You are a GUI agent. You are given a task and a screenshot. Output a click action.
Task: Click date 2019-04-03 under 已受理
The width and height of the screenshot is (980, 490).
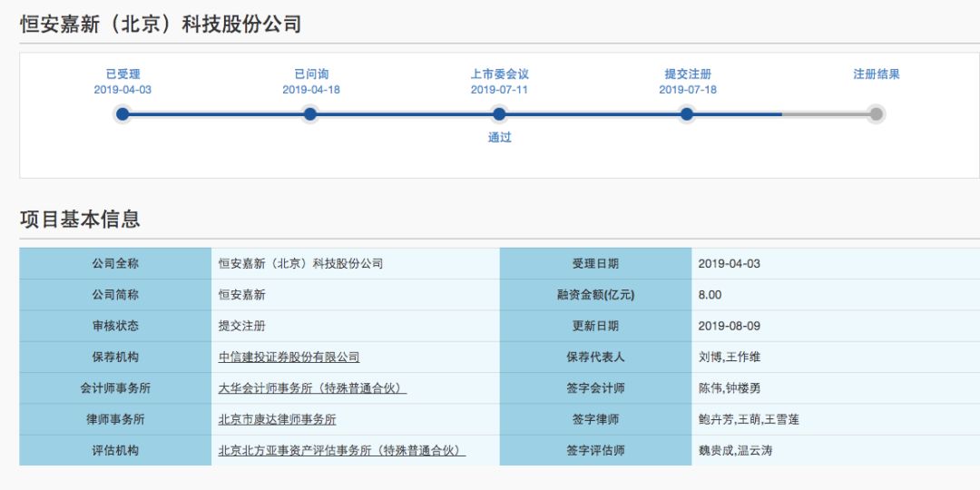click(x=122, y=90)
